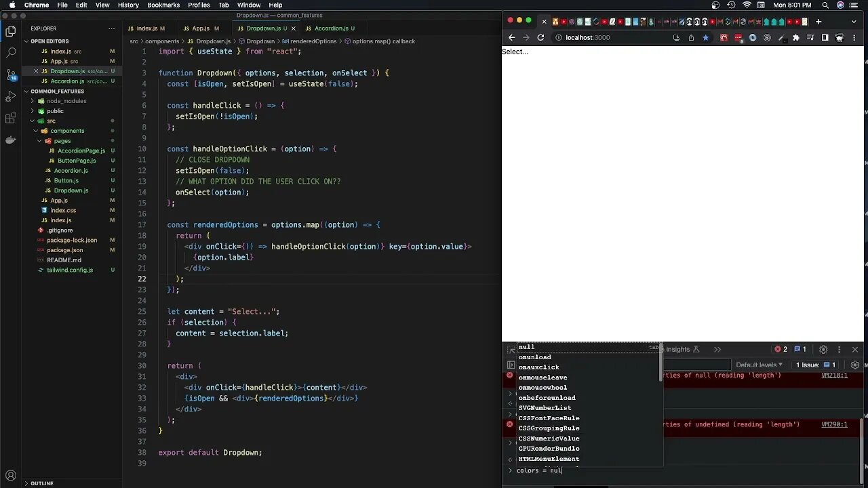Image resolution: width=868 pixels, height=488 pixels.
Task: Collapse the src folder
Action: (x=51, y=121)
